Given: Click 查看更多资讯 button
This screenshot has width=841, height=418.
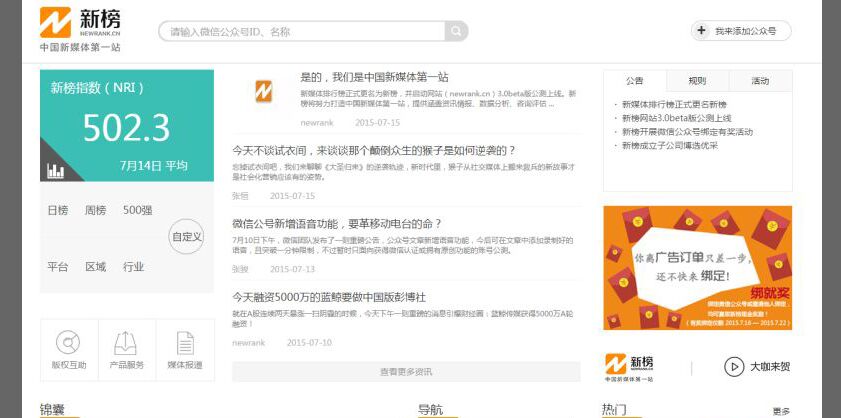Looking at the screenshot, I should [x=406, y=371].
